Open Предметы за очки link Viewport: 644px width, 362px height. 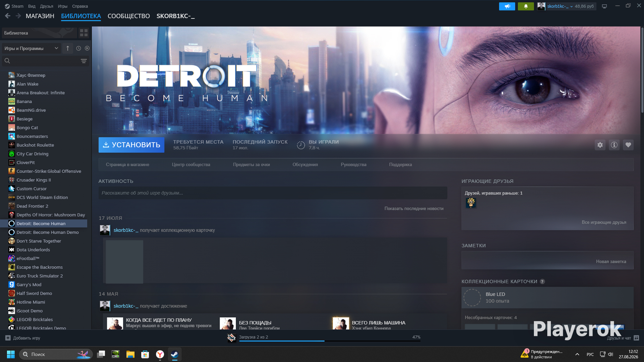click(x=251, y=165)
